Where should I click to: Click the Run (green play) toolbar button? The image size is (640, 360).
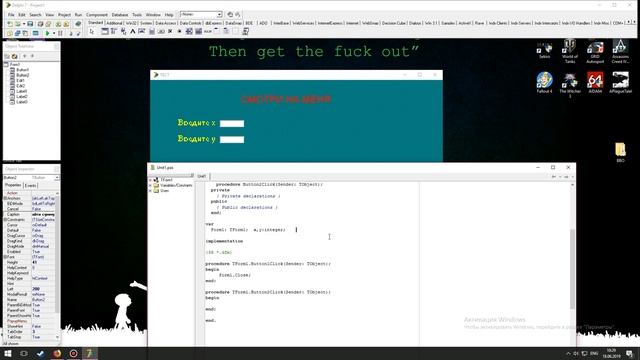[x=47, y=33]
